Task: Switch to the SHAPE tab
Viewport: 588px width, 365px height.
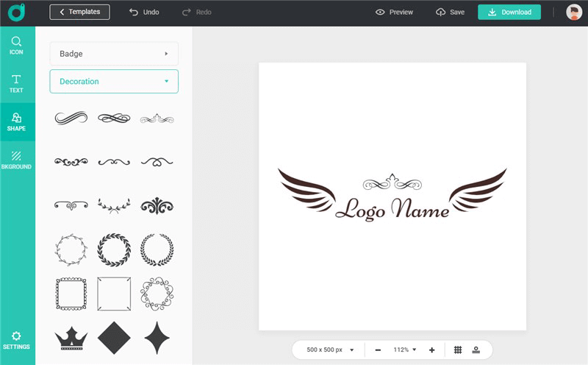Action: [16, 121]
